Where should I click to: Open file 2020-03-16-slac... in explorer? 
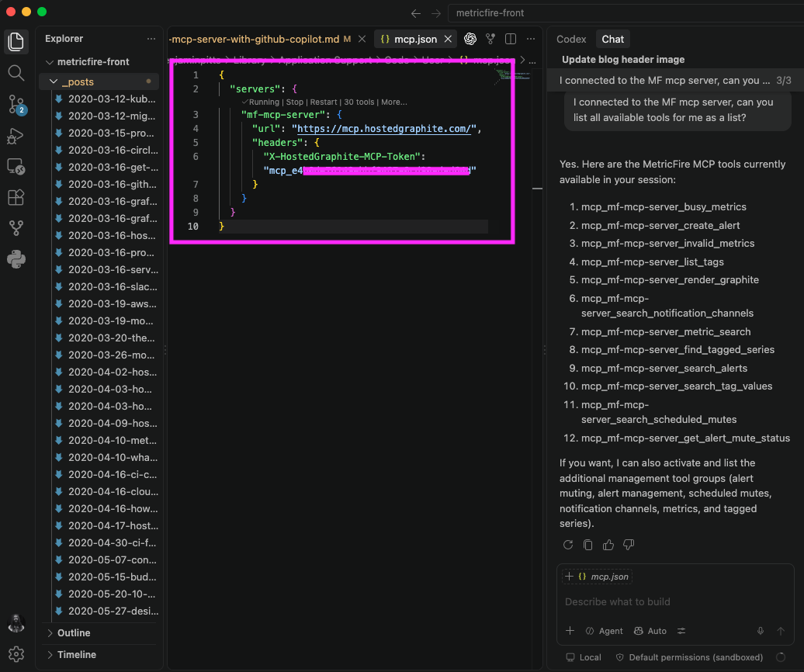coord(106,286)
